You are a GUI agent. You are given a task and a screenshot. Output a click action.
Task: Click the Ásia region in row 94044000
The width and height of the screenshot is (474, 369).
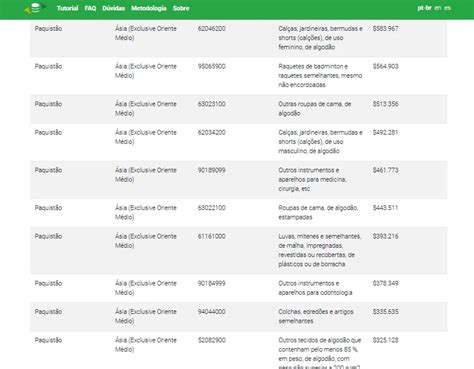[146, 316]
